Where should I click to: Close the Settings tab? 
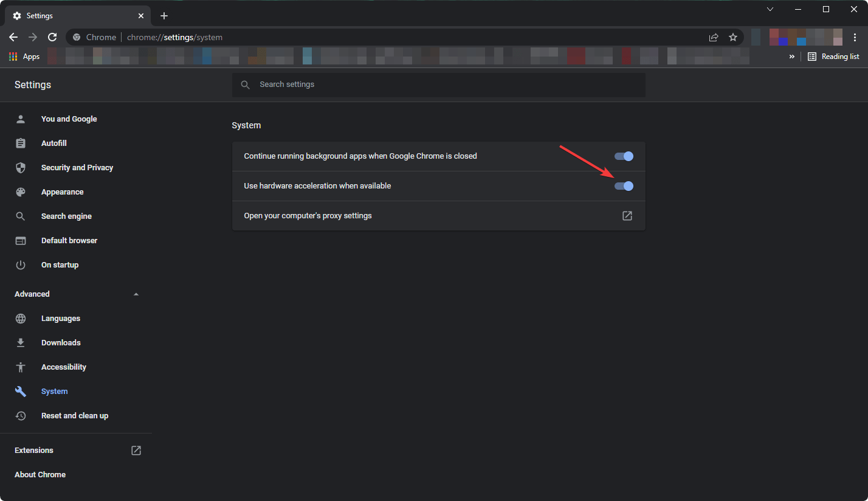point(141,16)
